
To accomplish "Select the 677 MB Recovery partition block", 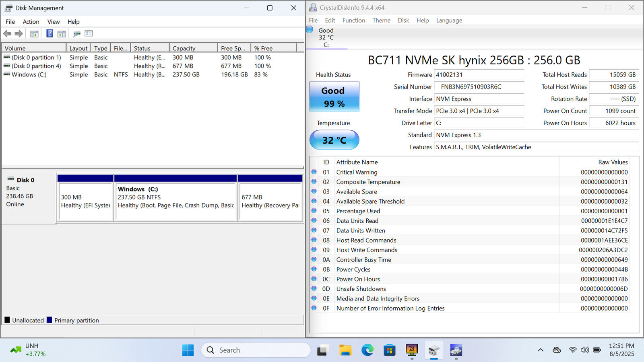I will (x=270, y=201).
